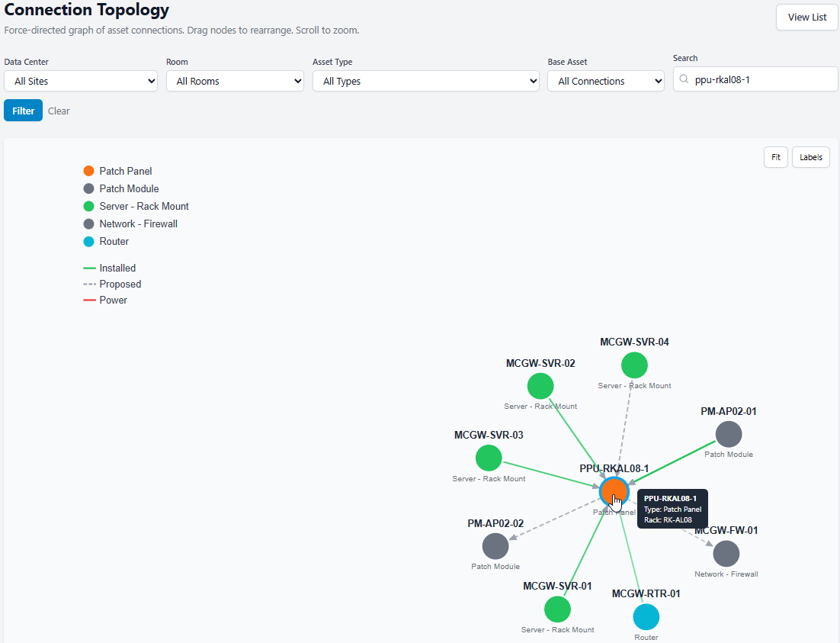Select the PM-AP02-01 patch module node

click(x=729, y=434)
